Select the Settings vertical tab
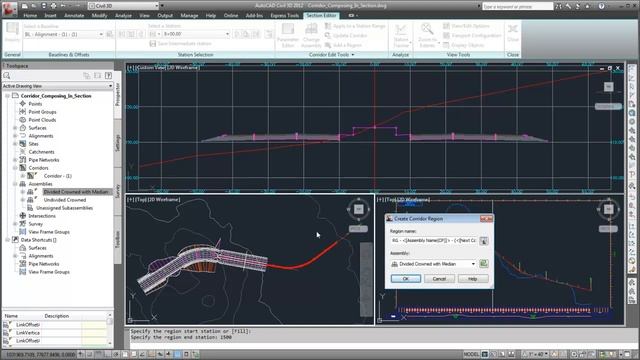Image resolution: width=640 pixels, height=360 pixels. 118,143
